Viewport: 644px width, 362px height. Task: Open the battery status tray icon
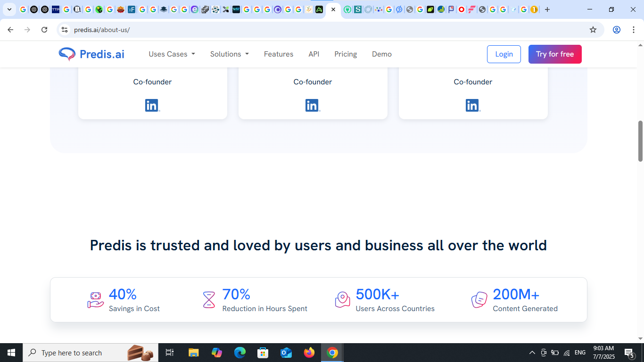pyautogui.click(x=555, y=353)
